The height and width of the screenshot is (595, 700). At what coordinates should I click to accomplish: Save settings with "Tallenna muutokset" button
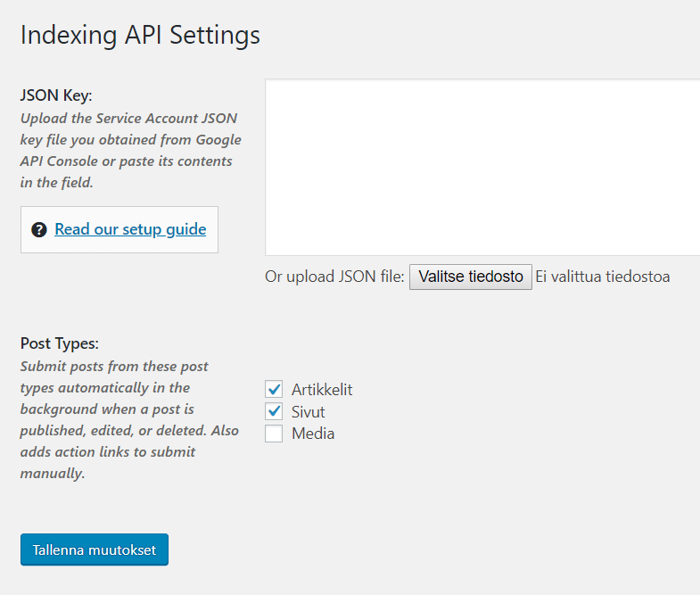pyautogui.click(x=95, y=550)
